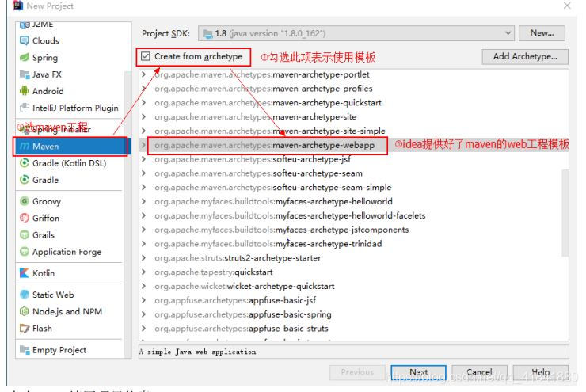Click the Kotlin logo icon

click(x=25, y=273)
